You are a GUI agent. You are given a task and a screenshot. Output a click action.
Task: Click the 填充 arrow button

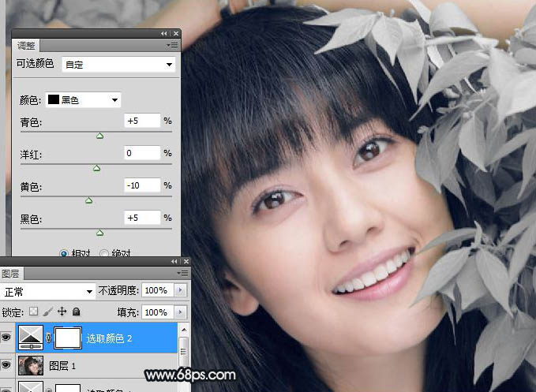pyautogui.click(x=182, y=312)
